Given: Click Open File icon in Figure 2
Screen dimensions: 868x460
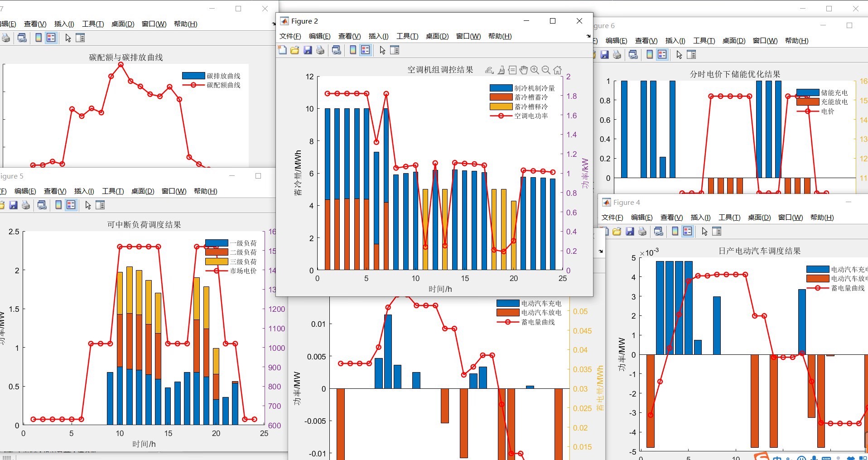Looking at the screenshot, I should click(x=295, y=50).
